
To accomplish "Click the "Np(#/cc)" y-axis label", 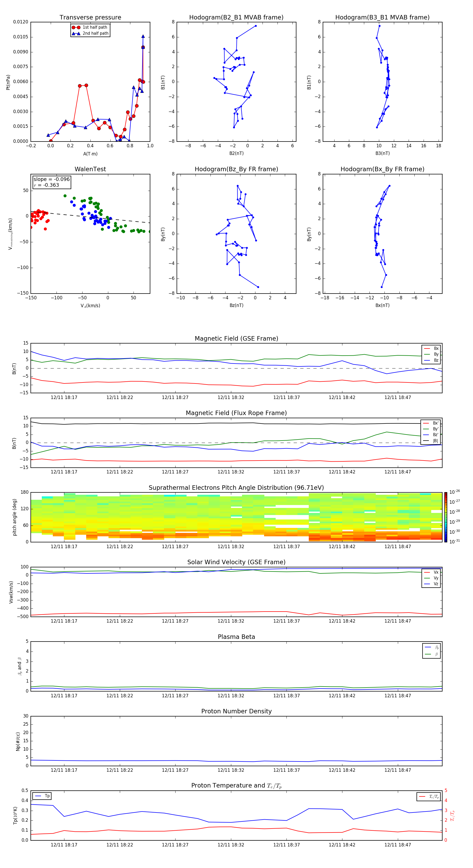I will point(18,741).
